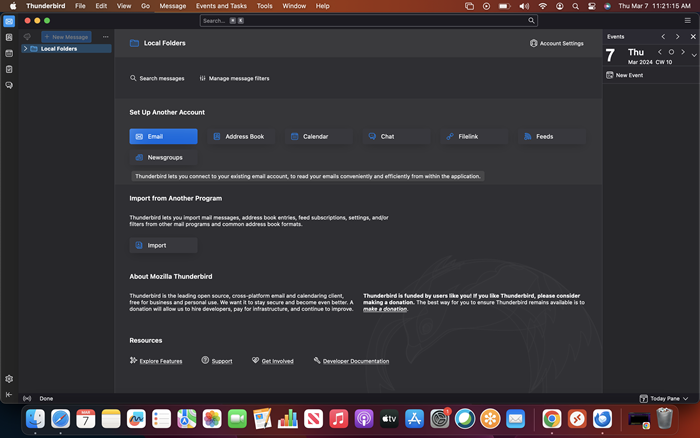Open the Tools menu

point(264,6)
